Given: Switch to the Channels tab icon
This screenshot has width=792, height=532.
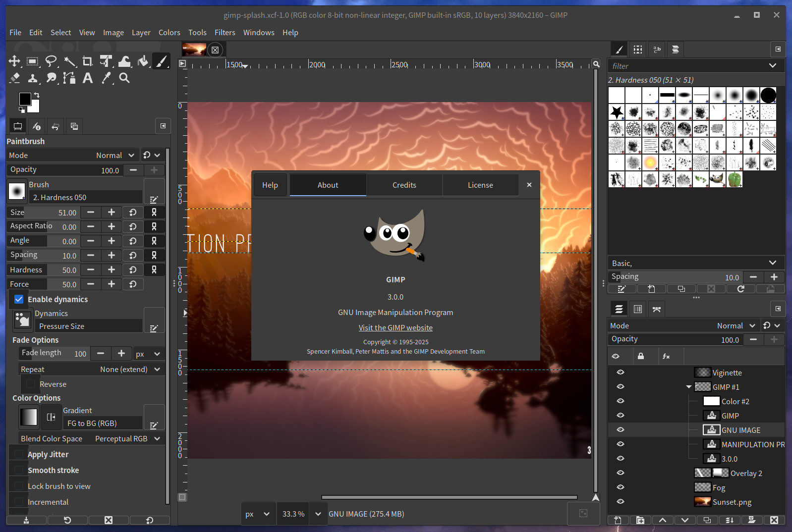Looking at the screenshot, I should pos(638,309).
